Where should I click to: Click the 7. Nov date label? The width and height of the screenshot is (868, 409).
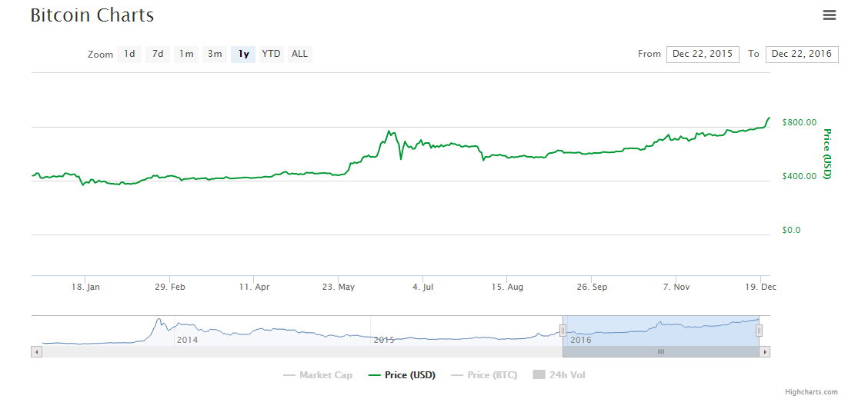tap(676, 287)
